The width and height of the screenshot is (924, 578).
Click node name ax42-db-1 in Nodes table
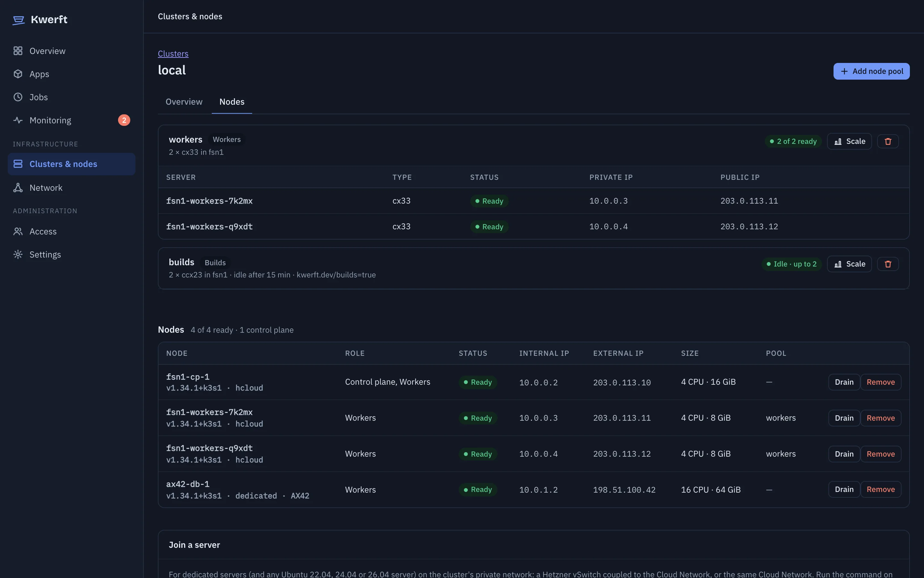(187, 484)
